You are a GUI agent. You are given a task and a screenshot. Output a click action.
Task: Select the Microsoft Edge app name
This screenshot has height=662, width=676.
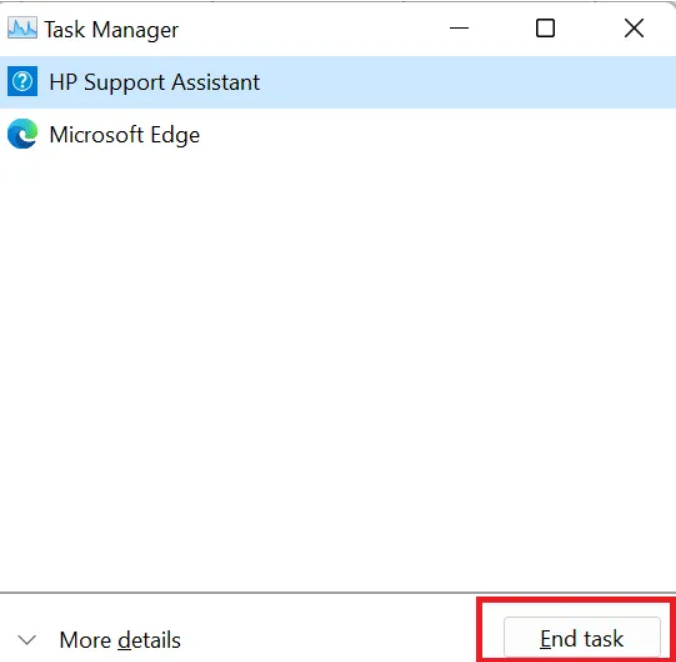124,135
